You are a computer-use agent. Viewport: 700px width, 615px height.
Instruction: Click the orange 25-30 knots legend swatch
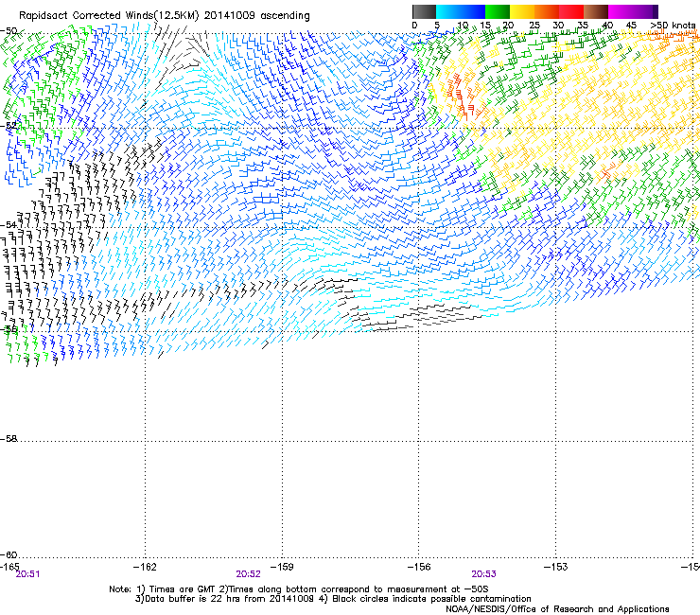pos(547,11)
